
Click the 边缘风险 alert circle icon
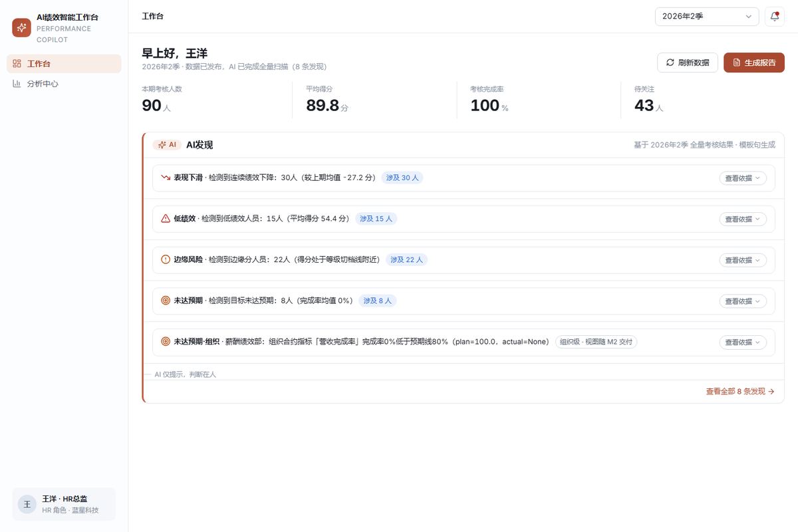pos(166,259)
